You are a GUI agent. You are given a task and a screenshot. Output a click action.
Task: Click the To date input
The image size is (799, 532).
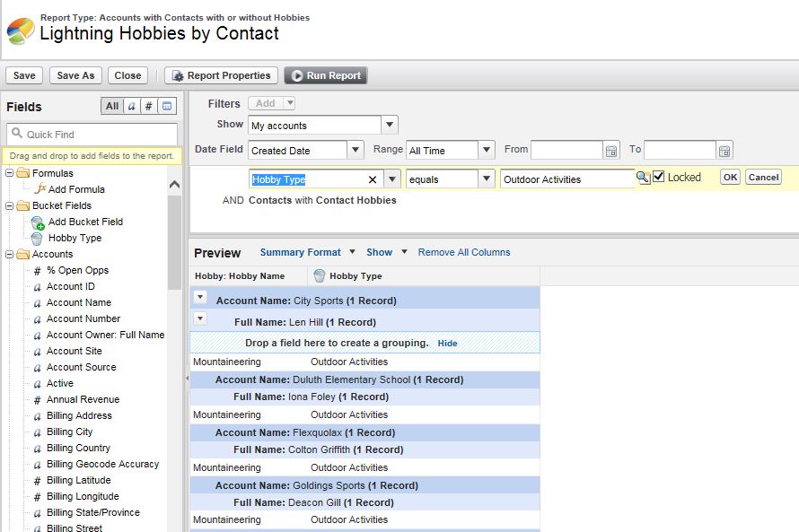coord(680,150)
